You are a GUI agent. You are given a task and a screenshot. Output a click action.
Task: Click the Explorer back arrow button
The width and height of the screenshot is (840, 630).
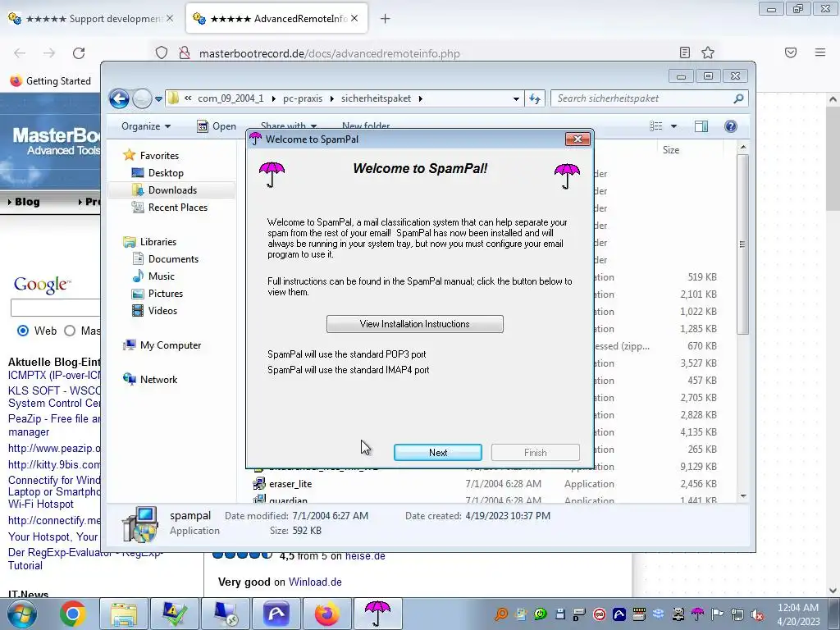click(119, 98)
